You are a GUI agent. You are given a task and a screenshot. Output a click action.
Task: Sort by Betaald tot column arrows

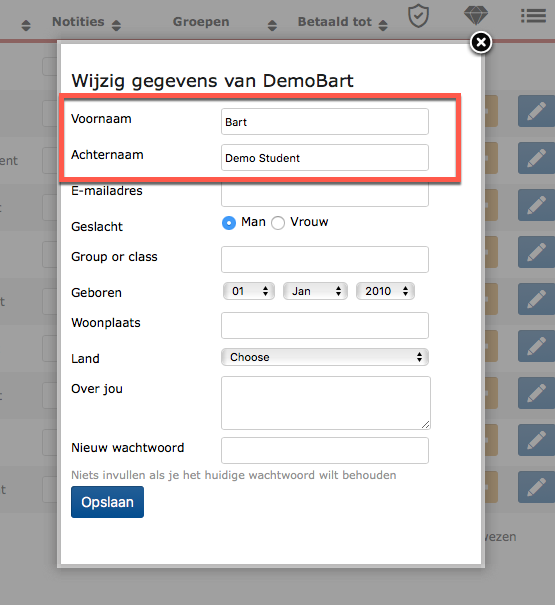[383, 25]
